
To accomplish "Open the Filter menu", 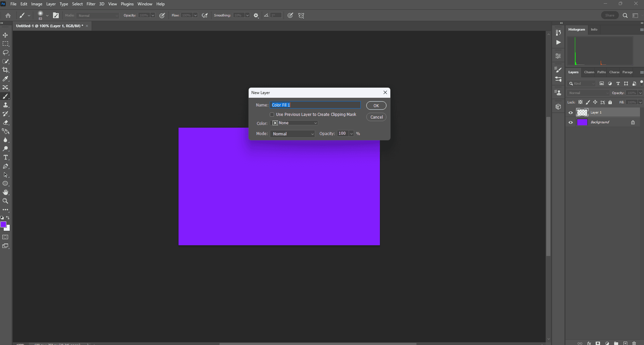I will pos(91,4).
